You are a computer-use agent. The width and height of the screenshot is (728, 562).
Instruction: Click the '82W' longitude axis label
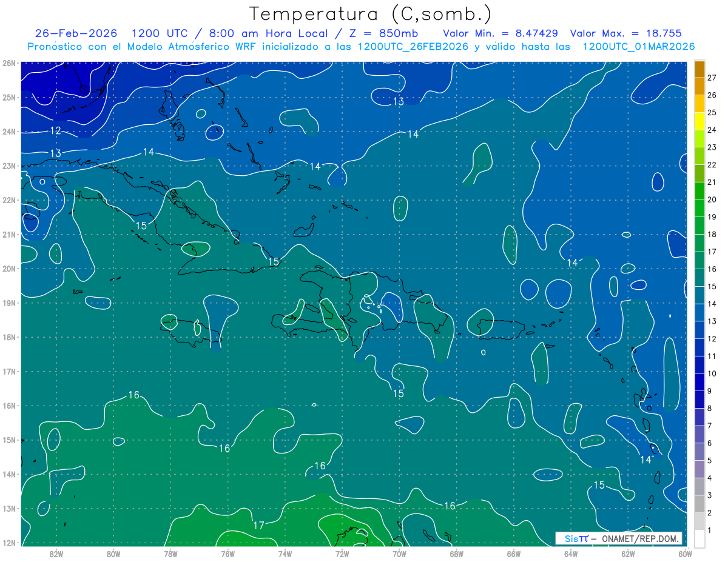coord(56,554)
